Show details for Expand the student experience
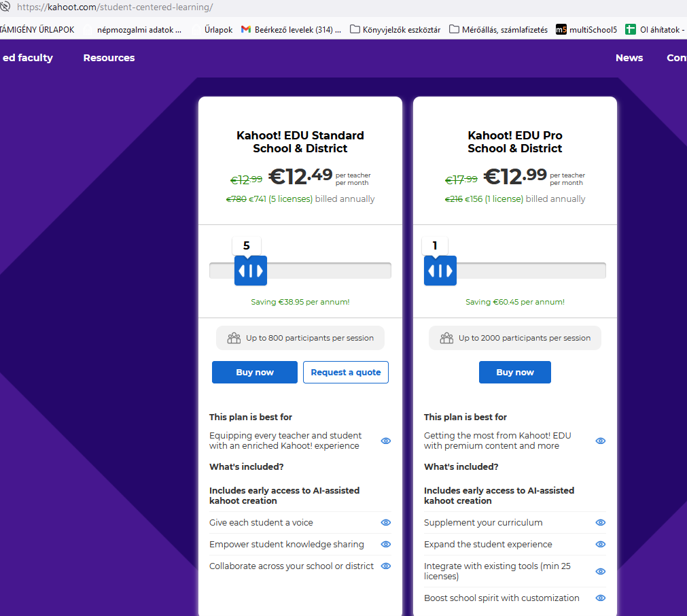 [x=601, y=544]
